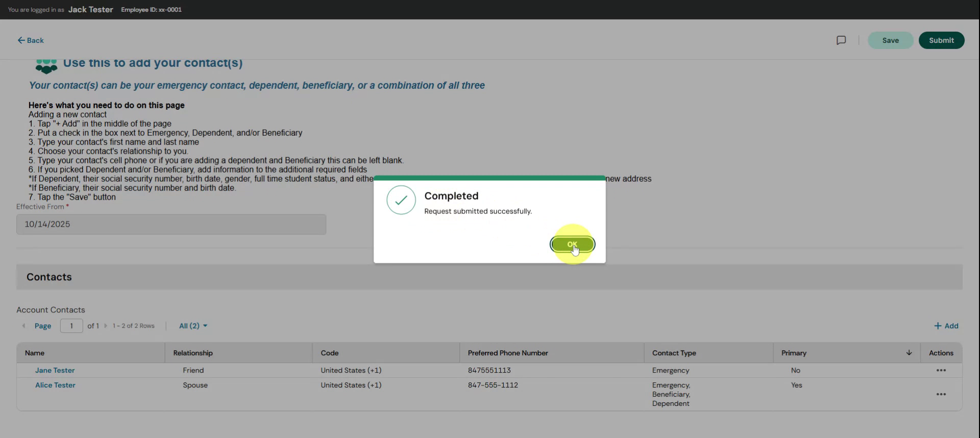Click Spouse relationship cell
Viewport: 980px width, 438px height.
(x=195, y=385)
